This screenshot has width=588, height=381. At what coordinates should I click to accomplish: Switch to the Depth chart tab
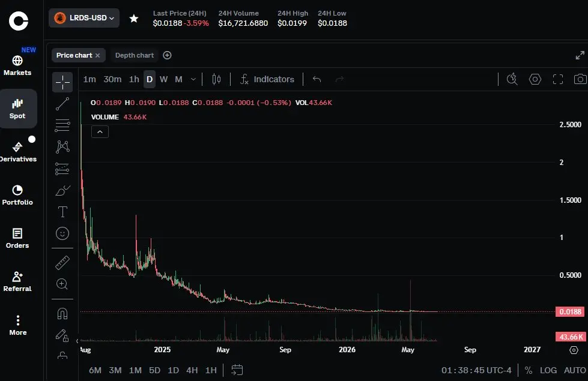(x=135, y=55)
